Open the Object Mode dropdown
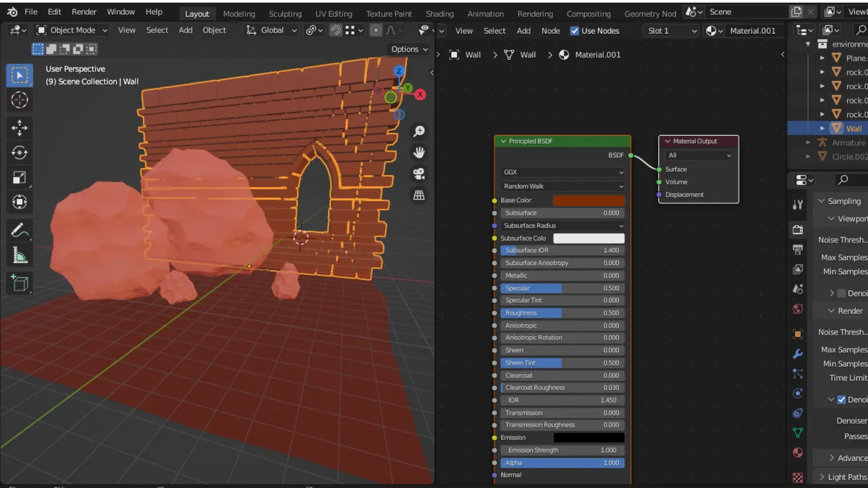868x488 pixels. (x=71, y=30)
